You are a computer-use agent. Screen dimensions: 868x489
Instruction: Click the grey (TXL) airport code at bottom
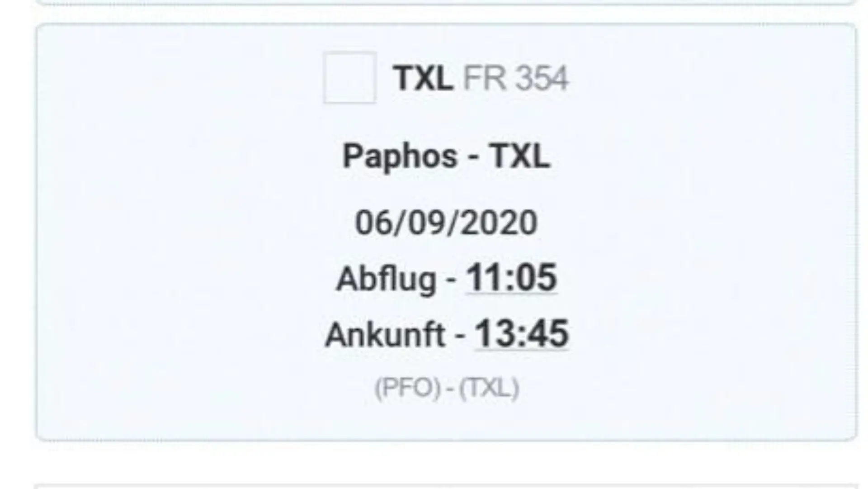click(489, 388)
